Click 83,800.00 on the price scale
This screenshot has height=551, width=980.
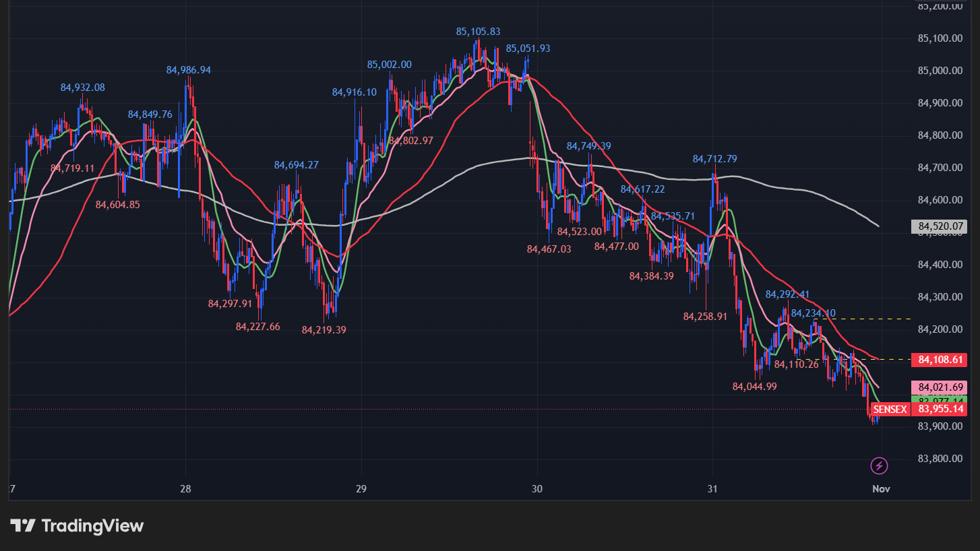pyautogui.click(x=940, y=459)
